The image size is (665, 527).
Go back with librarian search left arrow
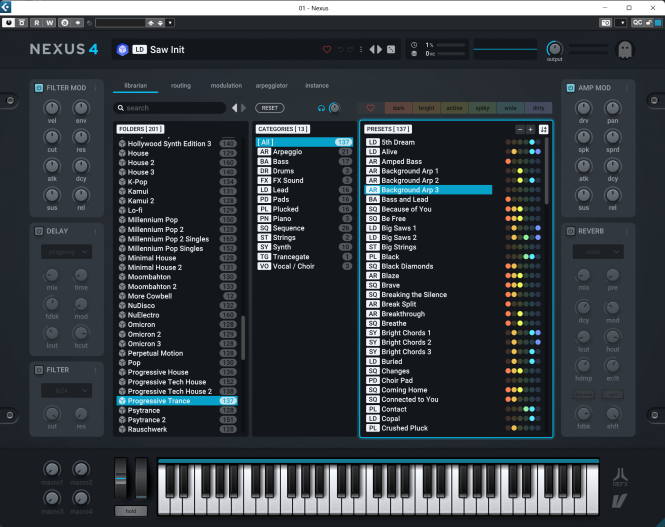pyautogui.click(x=235, y=108)
